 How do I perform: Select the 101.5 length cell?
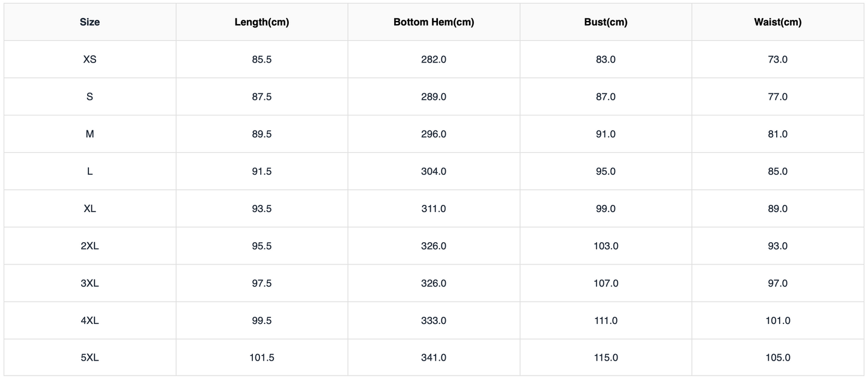tap(262, 358)
